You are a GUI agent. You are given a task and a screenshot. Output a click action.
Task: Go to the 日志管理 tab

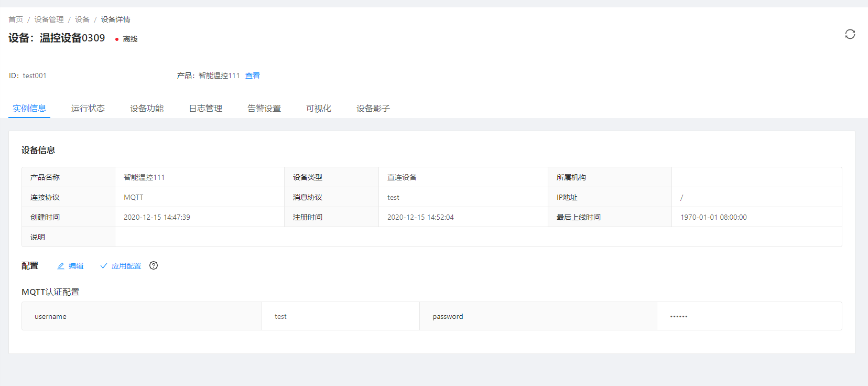click(x=205, y=109)
